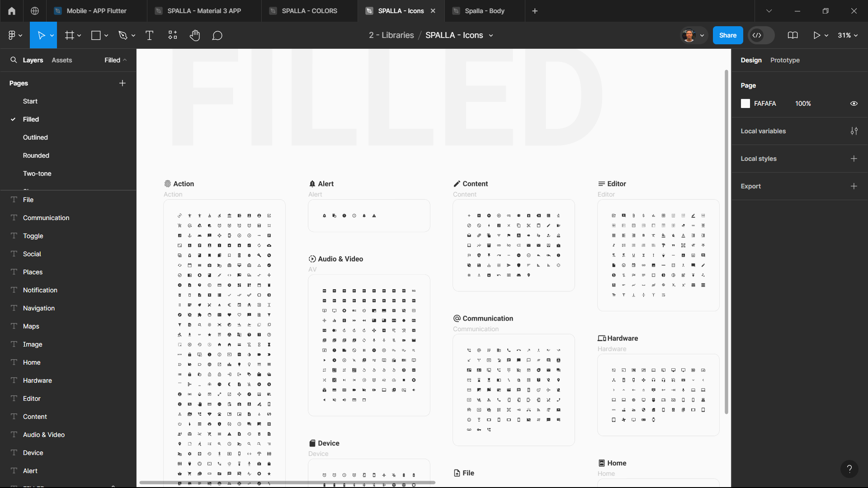The height and width of the screenshot is (488, 868).
Task: Switch to the Outlined page
Action: point(35,137)
